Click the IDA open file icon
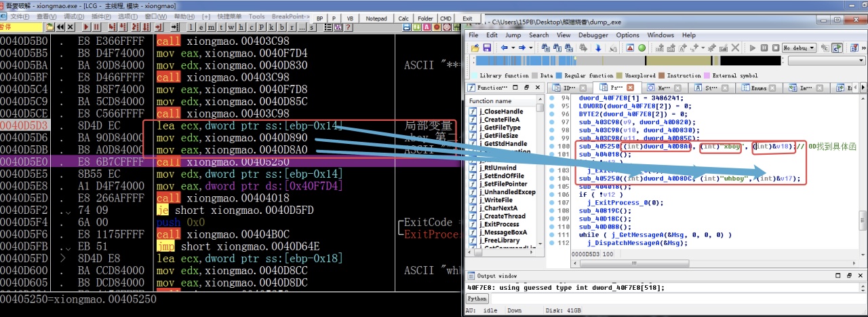Image resolution: width=868 pixels, height=317 pixels. (x=474, y=48)
